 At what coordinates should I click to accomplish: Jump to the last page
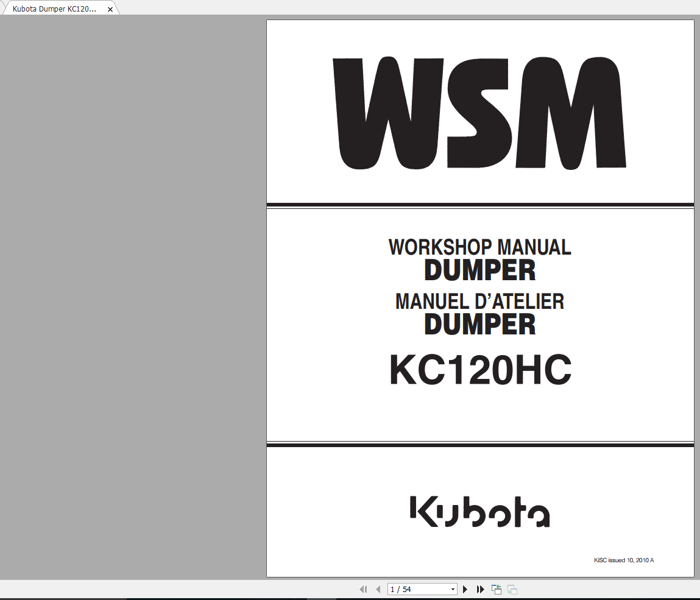[480, 589]
